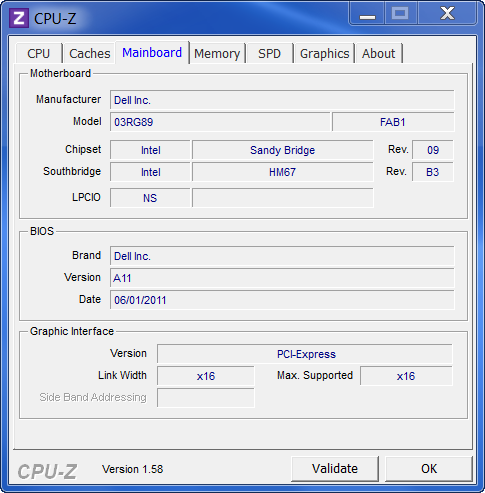Click the southbridge Rev. value B3
Image resolution: width=485 pixels, height=493 pixels.
433,172
